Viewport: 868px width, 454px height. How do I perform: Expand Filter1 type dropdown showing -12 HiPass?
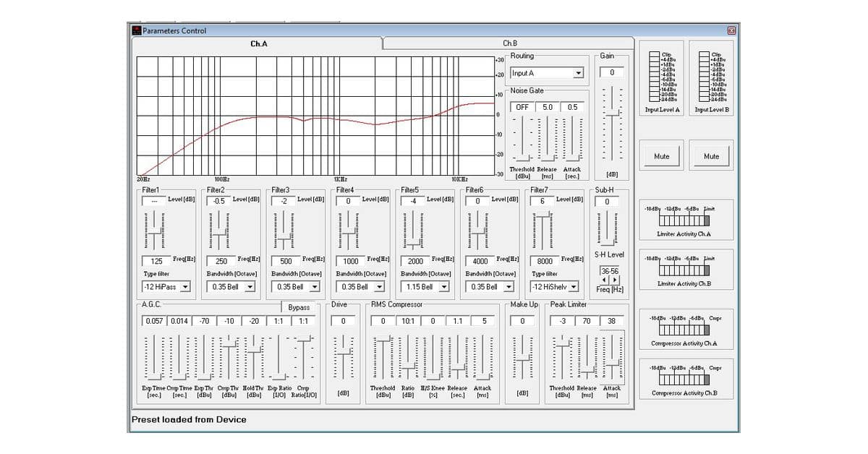click(185, 287)
